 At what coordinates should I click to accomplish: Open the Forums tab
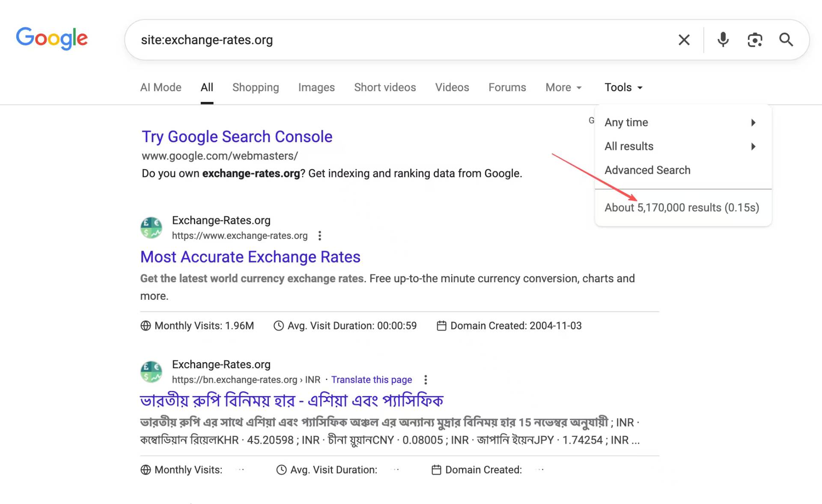(x=507, y=87)
